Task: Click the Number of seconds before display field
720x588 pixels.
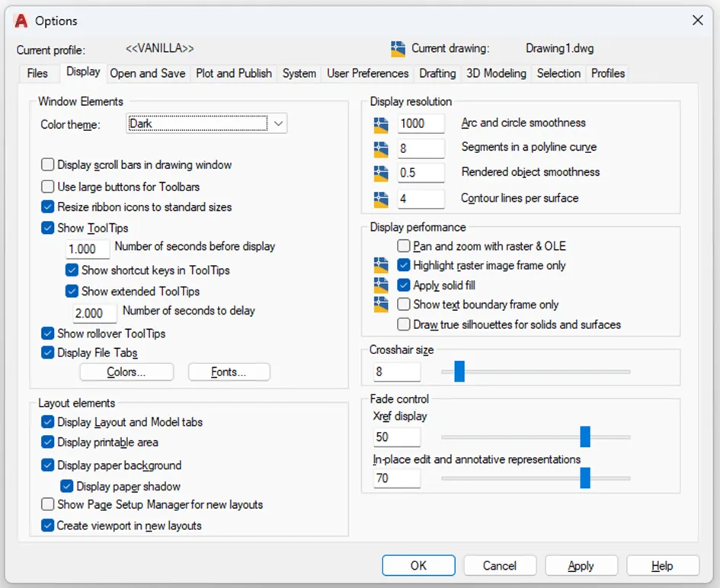Action: point(87,248)
